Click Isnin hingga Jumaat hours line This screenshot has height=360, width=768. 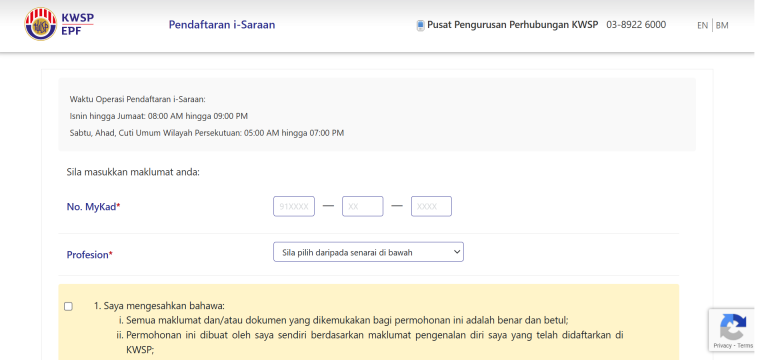159,116
